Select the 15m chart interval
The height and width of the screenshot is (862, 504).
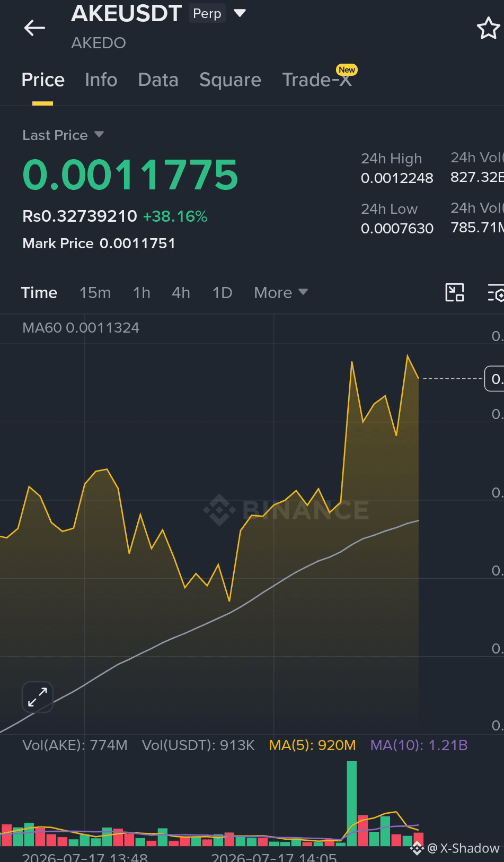coord(95,292)
